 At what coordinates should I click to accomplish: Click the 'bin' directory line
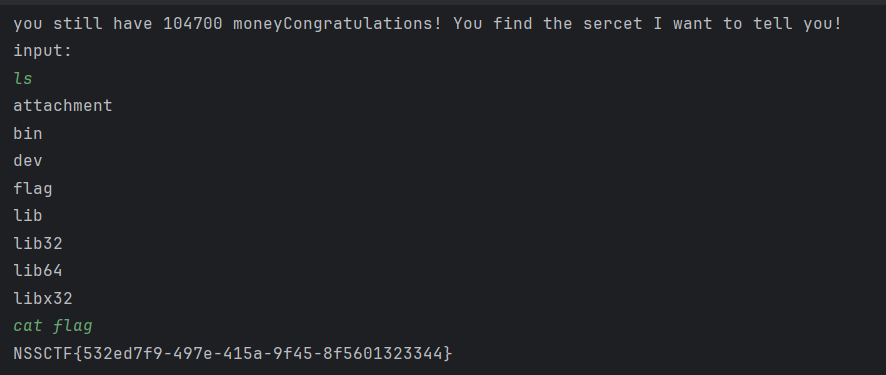[28, 133]
